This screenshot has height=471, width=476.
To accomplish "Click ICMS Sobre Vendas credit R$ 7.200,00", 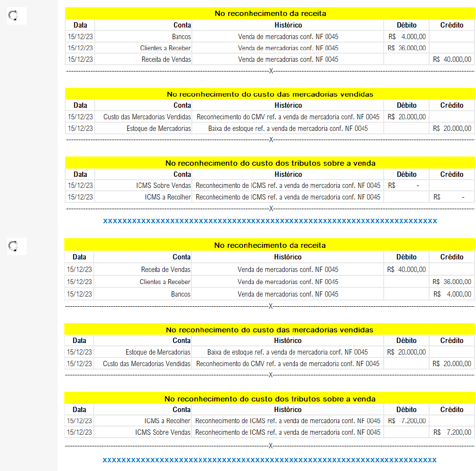I will click(452, 432).
